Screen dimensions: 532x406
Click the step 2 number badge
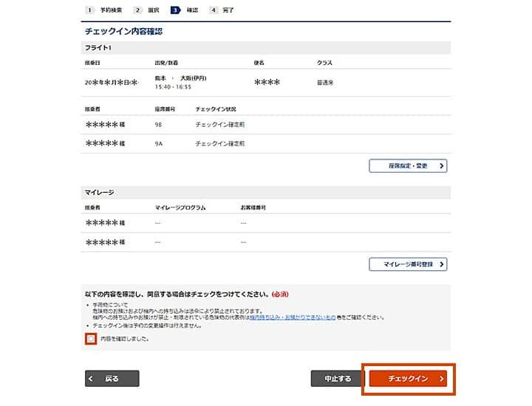(x=137, y=10)
